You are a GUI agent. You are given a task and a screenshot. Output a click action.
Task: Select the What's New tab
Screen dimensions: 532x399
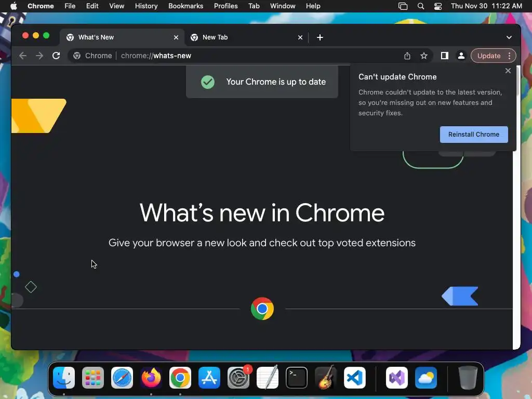pyautogui.click(x=122, y=37)
